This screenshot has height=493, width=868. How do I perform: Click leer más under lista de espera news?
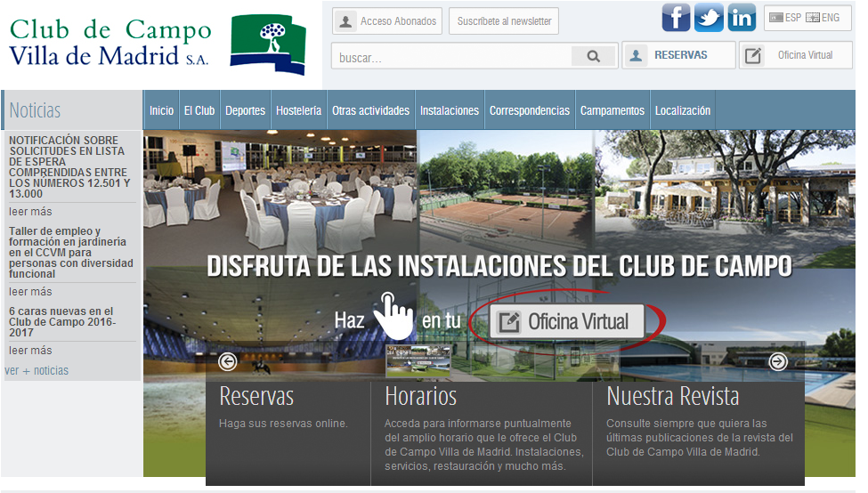pyautogui.click(x=30, y=212)
